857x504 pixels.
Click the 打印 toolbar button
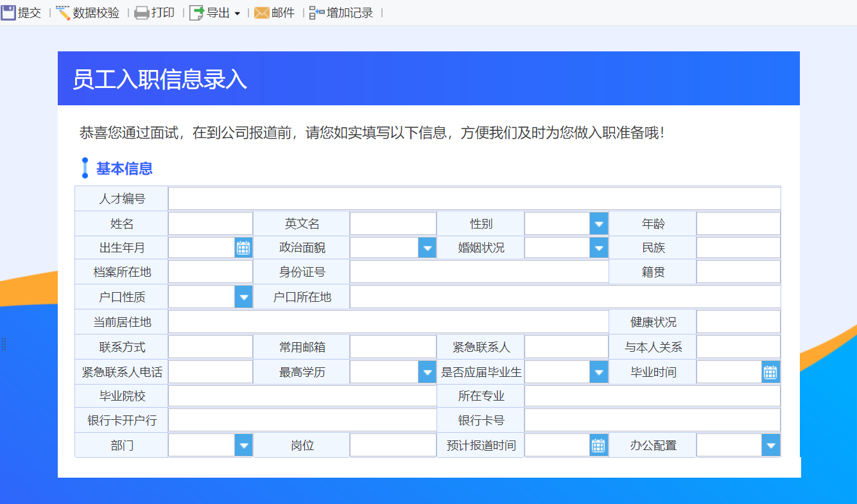coord(154,12)
